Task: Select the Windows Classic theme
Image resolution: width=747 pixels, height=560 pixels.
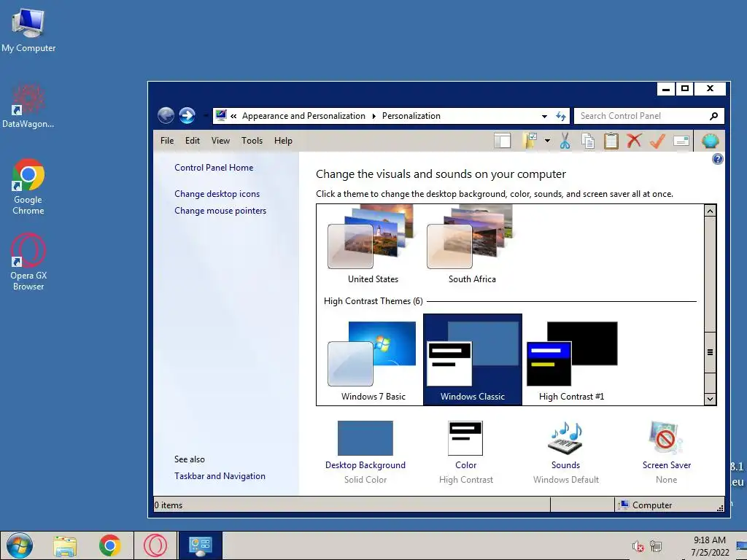Action: tap(472, 360)
